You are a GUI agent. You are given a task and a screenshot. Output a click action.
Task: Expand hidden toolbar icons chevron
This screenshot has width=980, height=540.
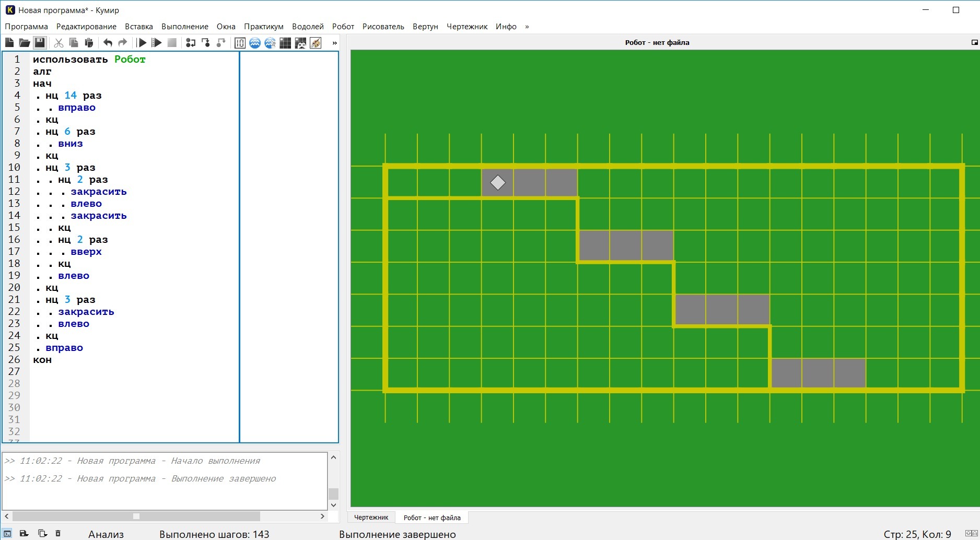(x=335, y=43)
